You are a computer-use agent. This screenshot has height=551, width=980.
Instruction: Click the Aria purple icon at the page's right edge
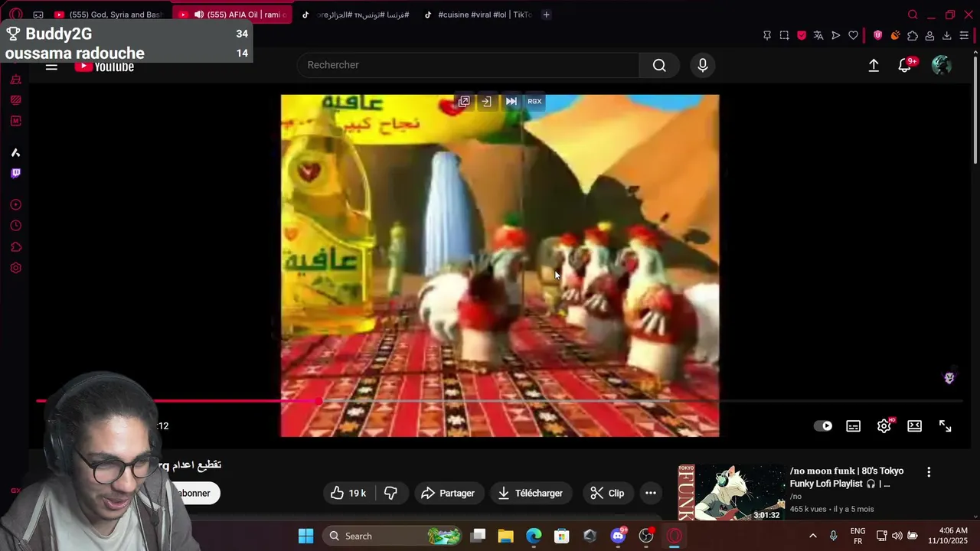click(949, 378)
